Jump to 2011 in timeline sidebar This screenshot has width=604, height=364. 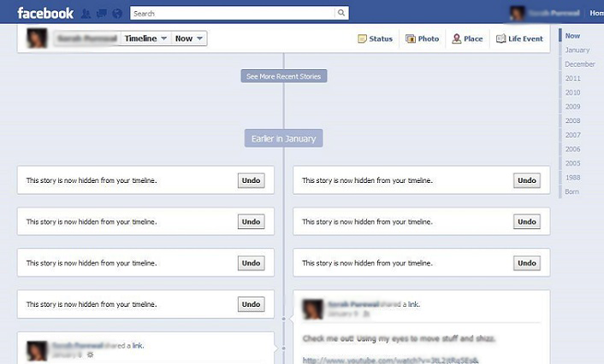(x=573, y=79)
